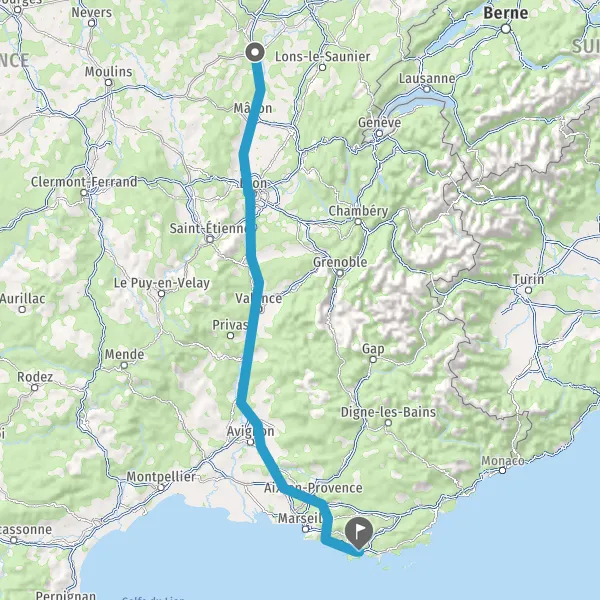Click the Chambéry city label
This screenshot has width=600, height=600.
pos(358,211)
